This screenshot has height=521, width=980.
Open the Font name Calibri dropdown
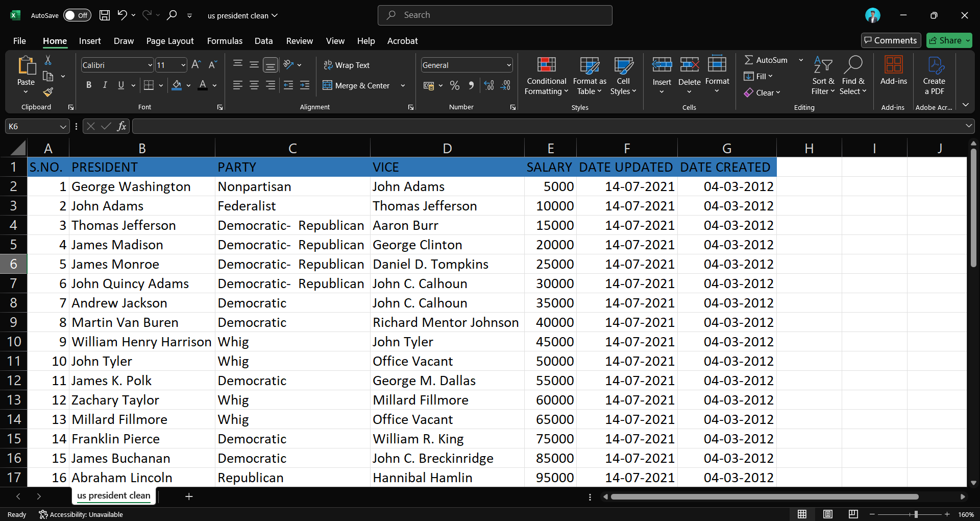pyautogui.click(x=151, y=65)
